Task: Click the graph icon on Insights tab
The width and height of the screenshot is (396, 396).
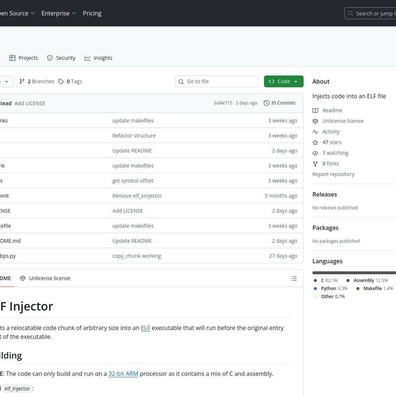Action: [x=87, y=58]
